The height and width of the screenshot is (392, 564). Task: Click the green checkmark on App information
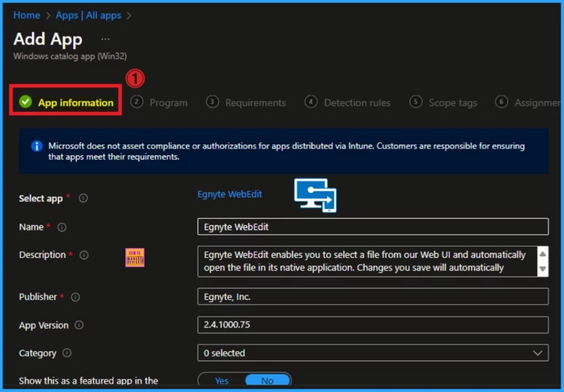[x=25, y=102]
